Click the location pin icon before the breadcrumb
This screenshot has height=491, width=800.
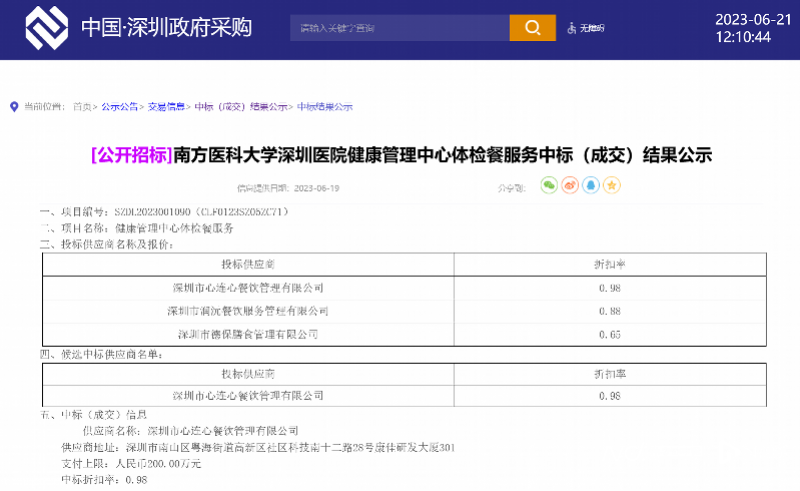tap(14, 107)
